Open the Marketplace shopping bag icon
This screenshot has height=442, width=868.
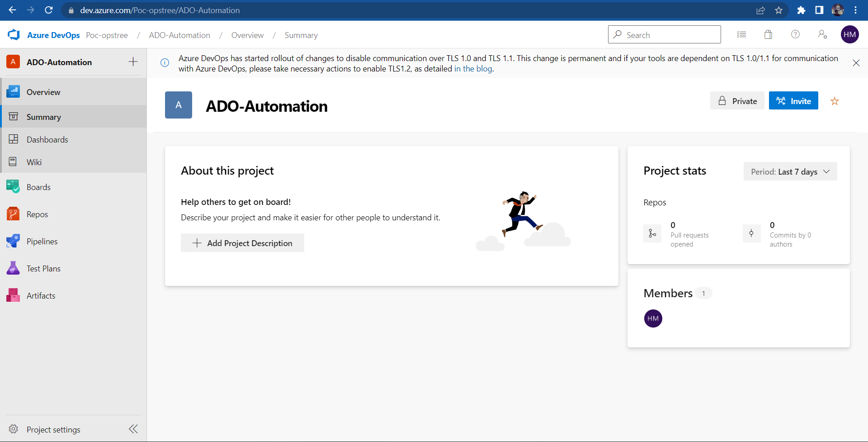768,34
